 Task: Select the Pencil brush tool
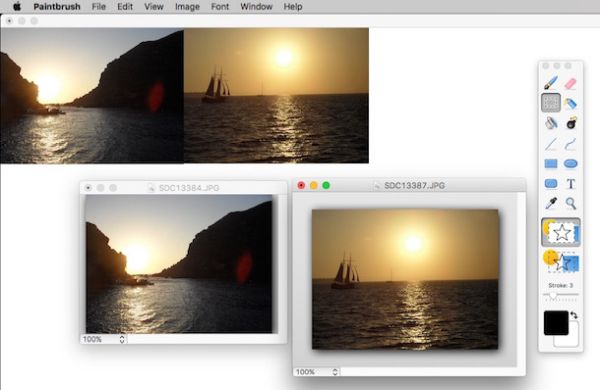tap(551, 82)
